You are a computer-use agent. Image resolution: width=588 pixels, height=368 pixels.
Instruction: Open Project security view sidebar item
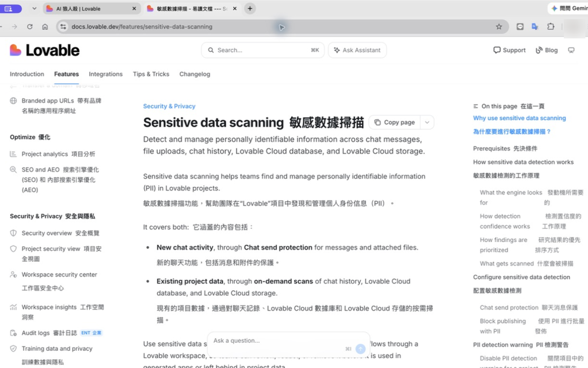(56, 254)
